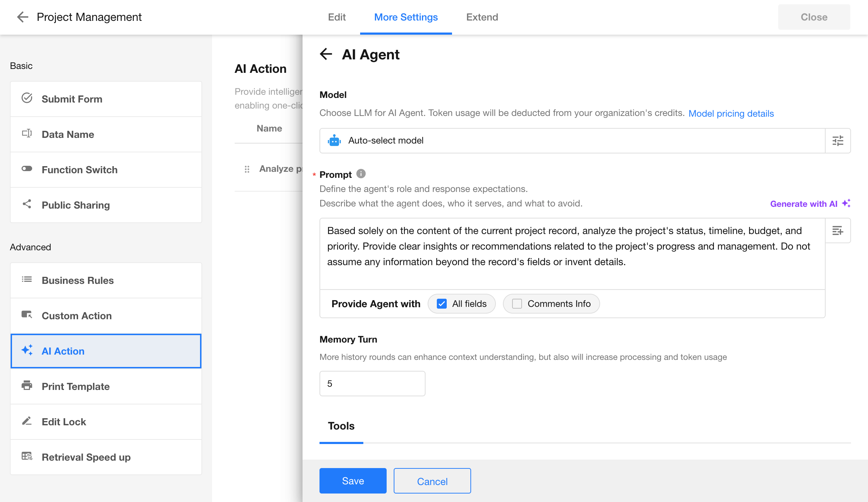The width and height of the screenshot is (868, 502).
Task: Click the back arrow beside AI Agent
Action: (x=326, y=54)
